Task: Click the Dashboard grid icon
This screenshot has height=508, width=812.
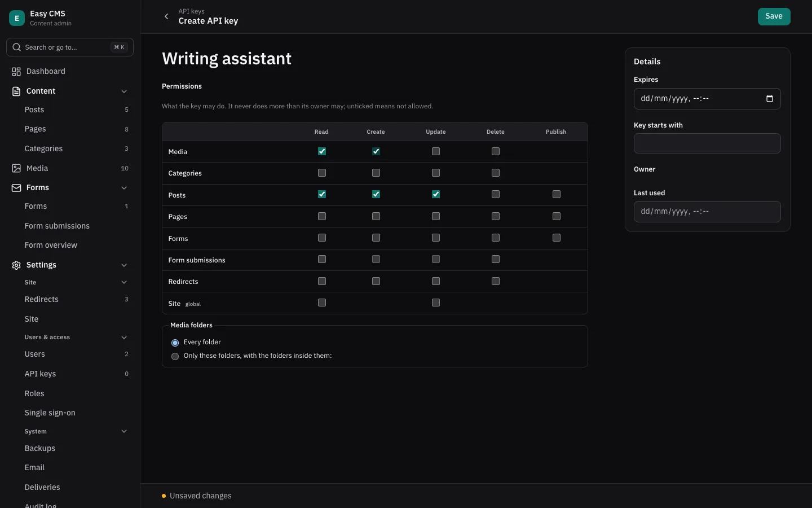Action: click(16, 72)
